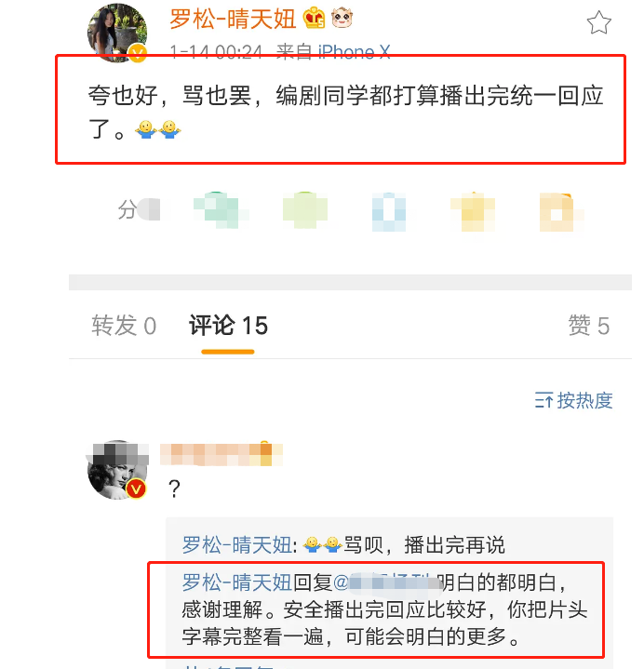Screen dimensions: 644x669
Task: Click the first blurred green share icon
Action: (x=221, y=210)
